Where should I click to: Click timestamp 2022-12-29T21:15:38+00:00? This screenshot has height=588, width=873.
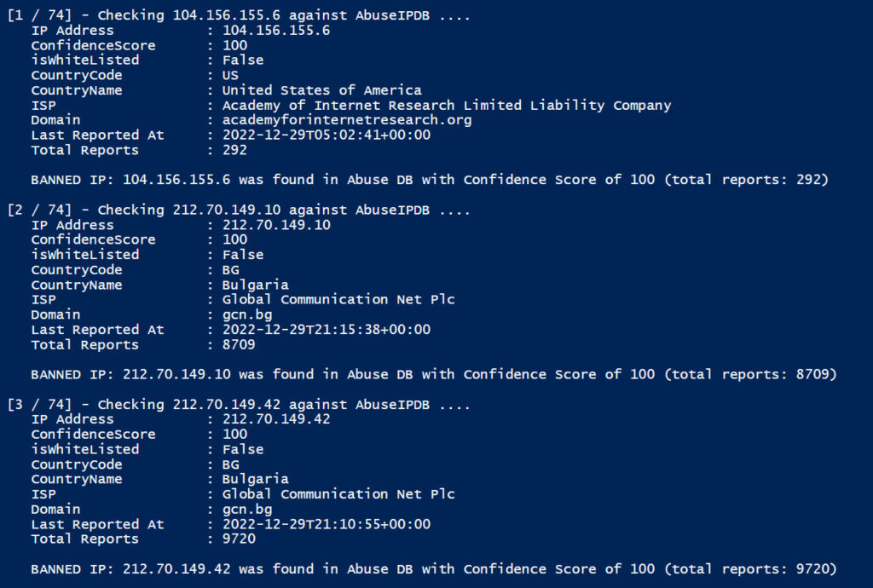point(327,330)
